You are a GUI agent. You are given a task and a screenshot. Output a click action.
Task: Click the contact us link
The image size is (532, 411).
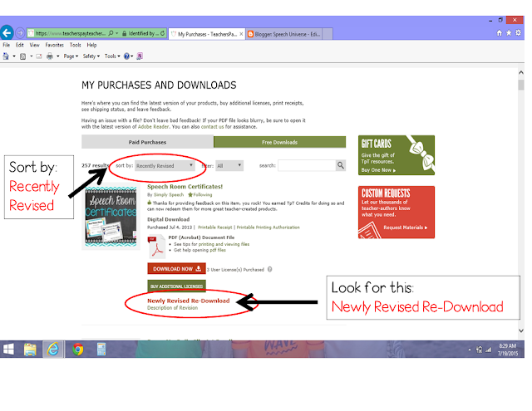213,127
